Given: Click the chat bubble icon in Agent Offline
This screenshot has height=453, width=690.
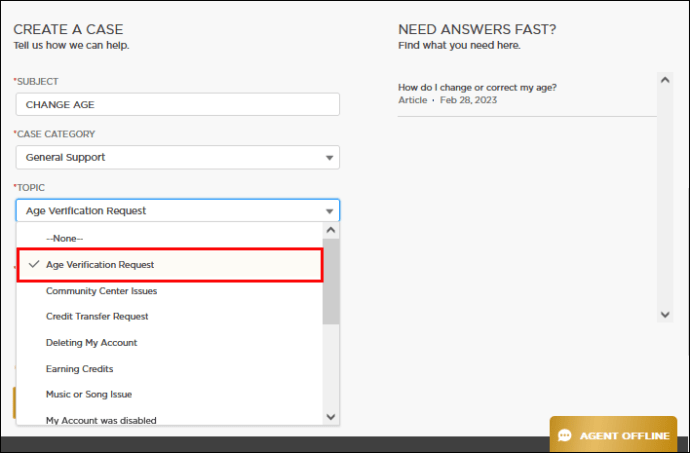Looking at the screenshot, I should pos(565,436).
